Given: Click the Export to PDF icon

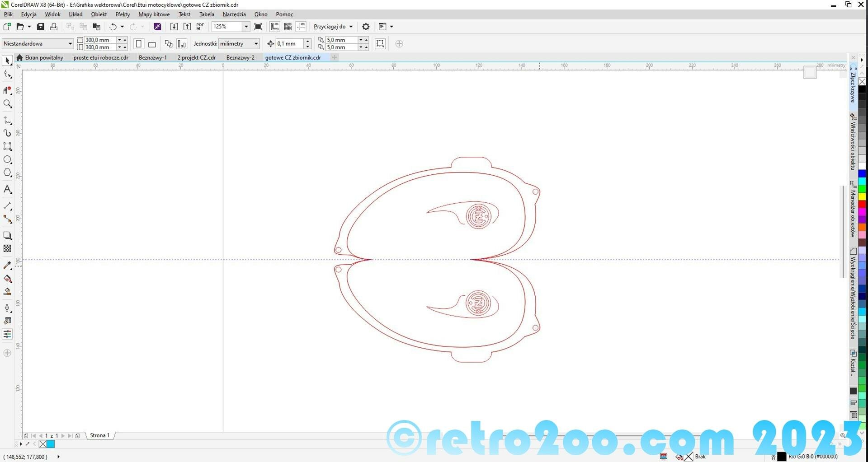Looking at the screenshot, I should click(x=200, y=27).
